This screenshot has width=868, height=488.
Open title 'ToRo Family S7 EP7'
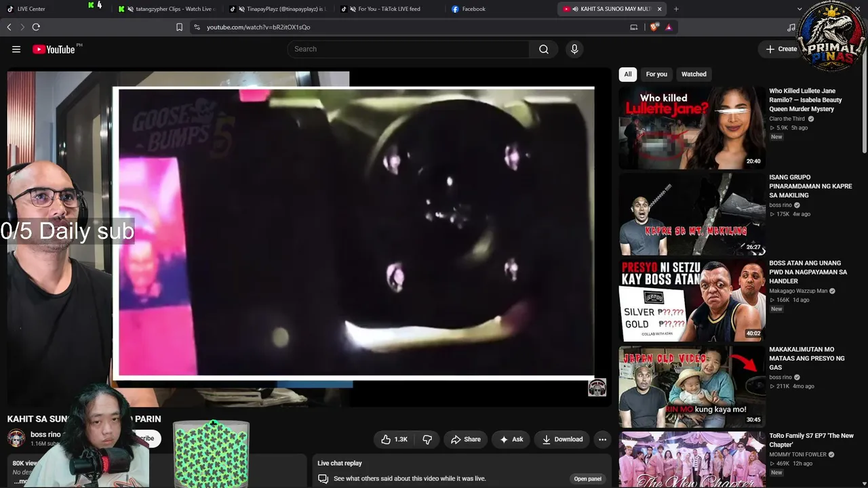pyautogui.click(x=811, y=440)
